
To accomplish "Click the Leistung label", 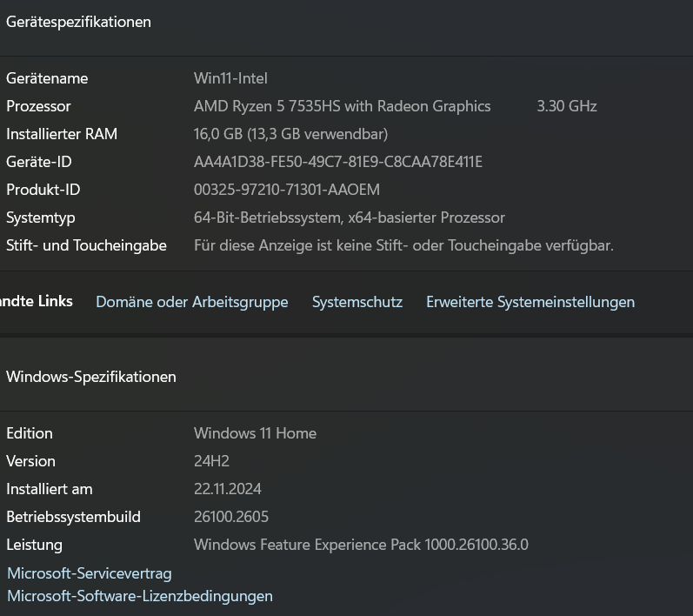I will [34, 546].
